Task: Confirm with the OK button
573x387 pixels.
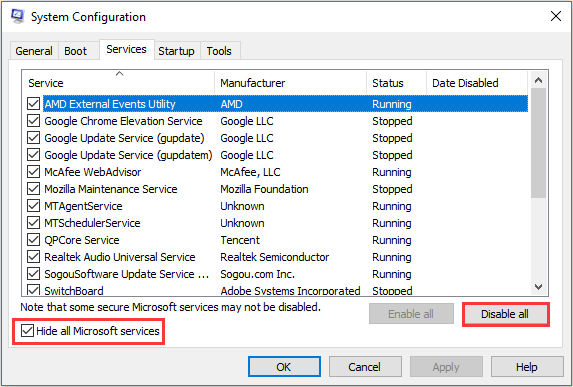Action: [284, 367]
